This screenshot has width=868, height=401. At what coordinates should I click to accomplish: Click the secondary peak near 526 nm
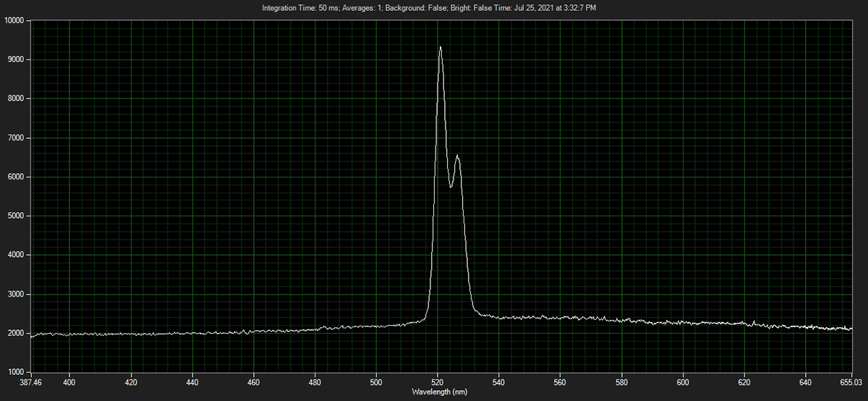tap(457, 156)
